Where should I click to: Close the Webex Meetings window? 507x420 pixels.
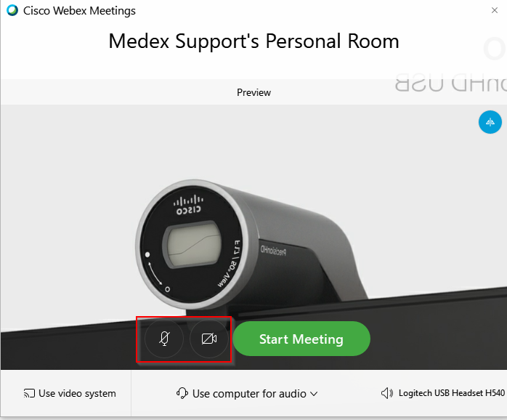(x=495, y=10)
